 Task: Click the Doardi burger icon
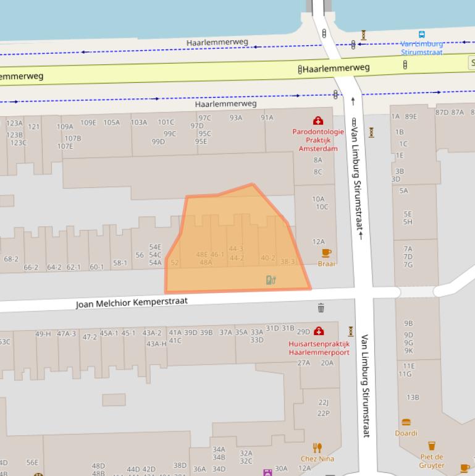406,423
